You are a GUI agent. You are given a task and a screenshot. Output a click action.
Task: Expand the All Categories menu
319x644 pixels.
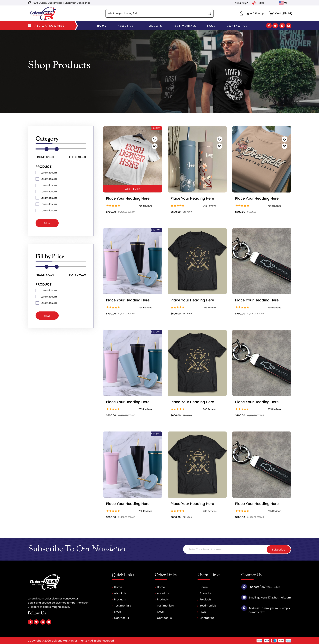click(47, 26)
